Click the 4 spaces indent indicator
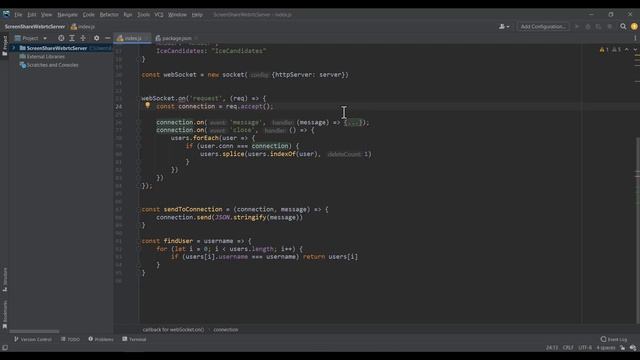Screen dimensions: 640x360 (606, 348)
